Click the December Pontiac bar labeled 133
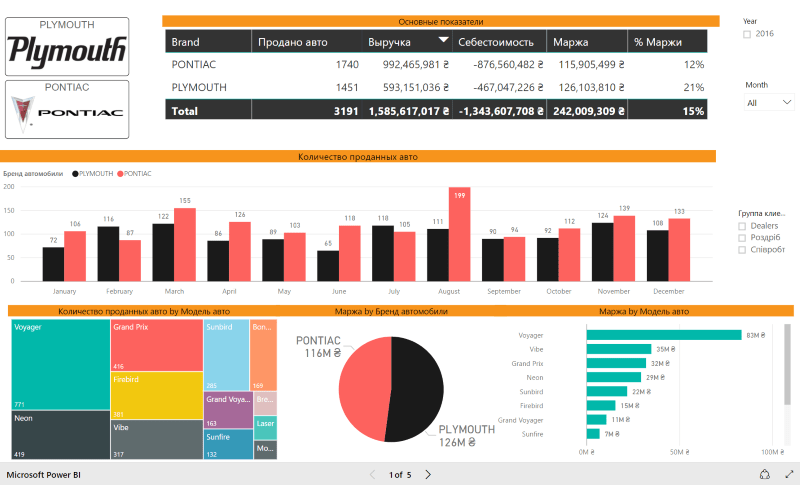 [x=679, y=250]
